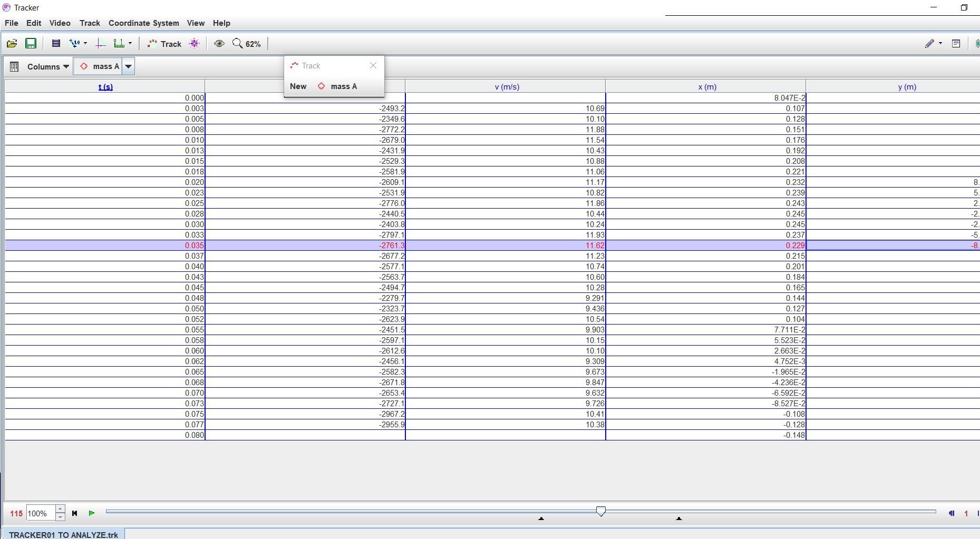Viewport: 980px width, 539px height.
Task: Open a file with the folder icon
Action: [12, 44]
